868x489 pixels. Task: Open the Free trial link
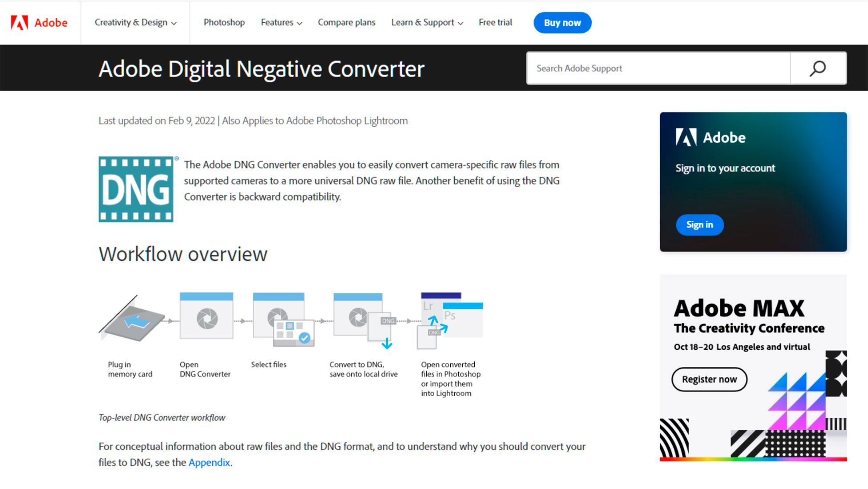(x=495, y=23)
